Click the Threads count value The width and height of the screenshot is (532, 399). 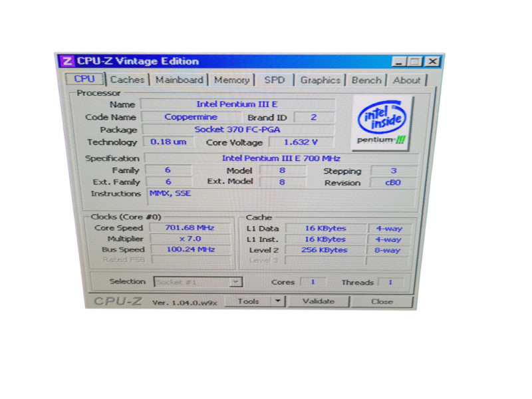[x=390, y=282]
